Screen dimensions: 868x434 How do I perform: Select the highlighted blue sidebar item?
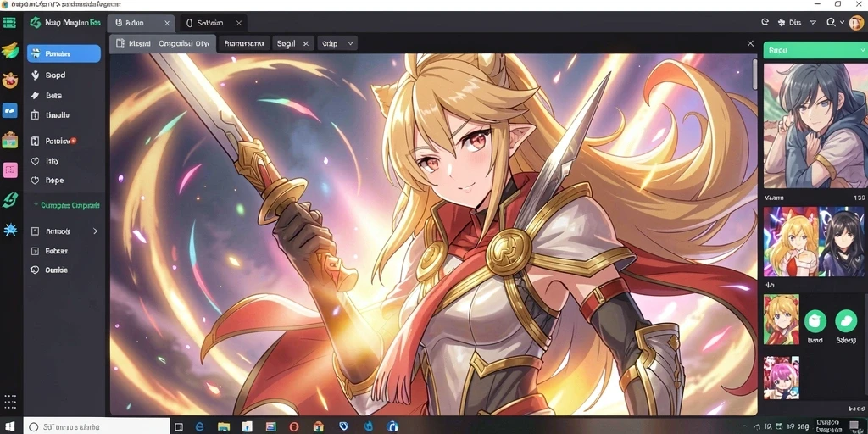[64, 53]
